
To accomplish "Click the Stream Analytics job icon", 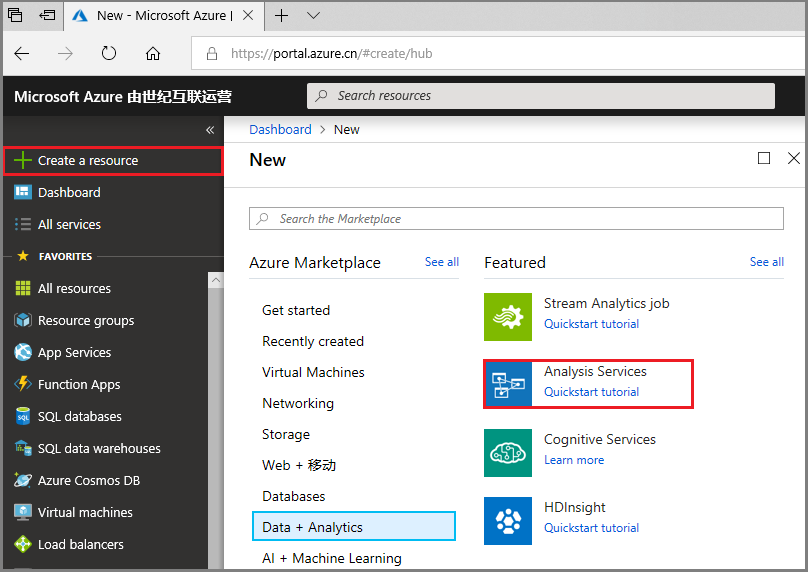I will (508, 317).
